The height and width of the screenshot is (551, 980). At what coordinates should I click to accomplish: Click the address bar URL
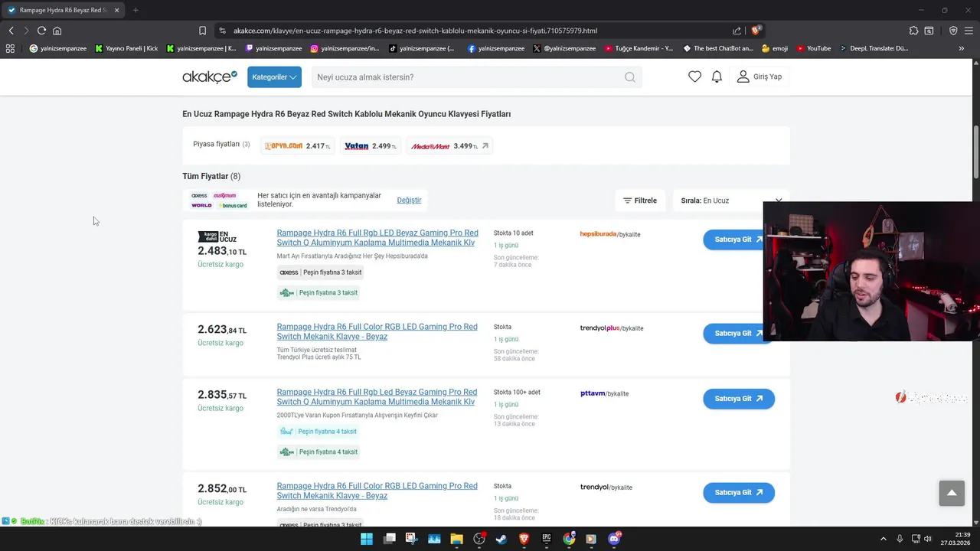click(x=415, y=31)
